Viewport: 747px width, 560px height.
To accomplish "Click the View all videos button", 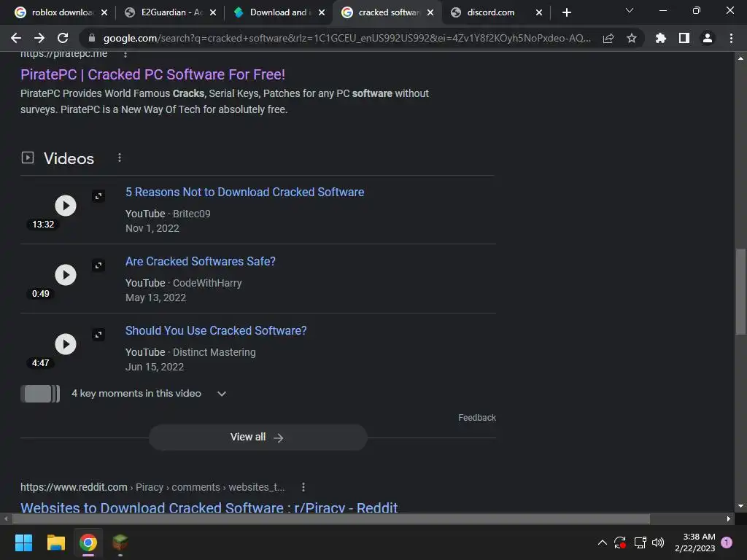I will click(x=258, y=437).
